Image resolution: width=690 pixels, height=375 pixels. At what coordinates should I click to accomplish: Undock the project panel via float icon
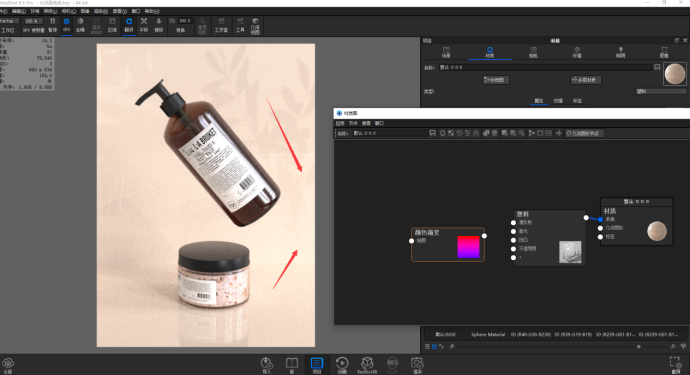[677, 40]
